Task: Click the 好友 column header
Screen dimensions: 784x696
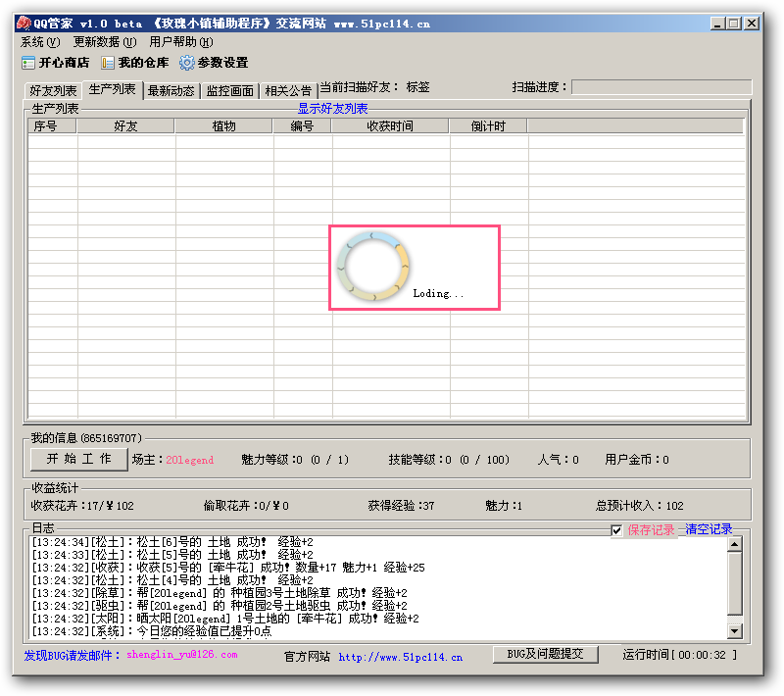Action: [125, 126]
